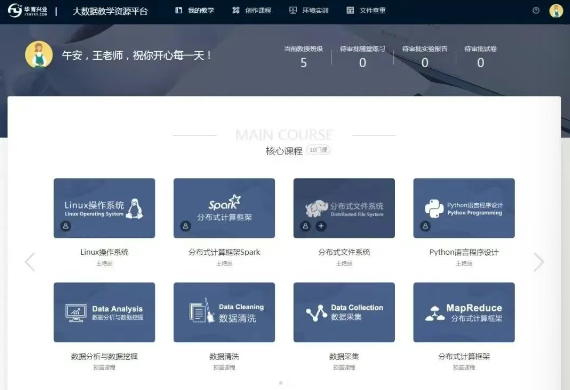Select the first carousel page dot
The height and width of the screenshot is (390, 570).
[x=281, y=383]
